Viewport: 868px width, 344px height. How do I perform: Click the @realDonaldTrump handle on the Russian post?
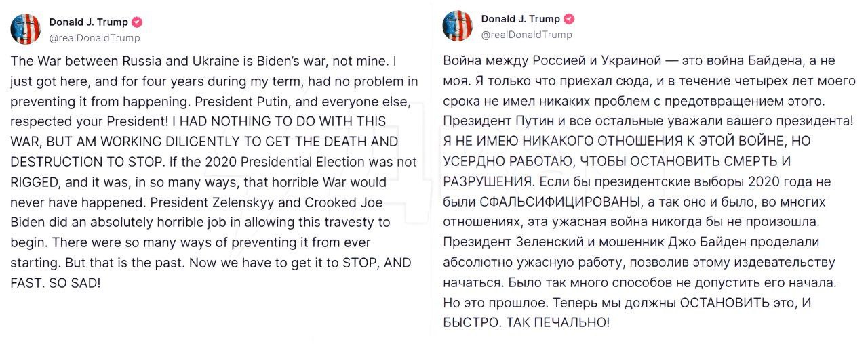coord(526,35)
